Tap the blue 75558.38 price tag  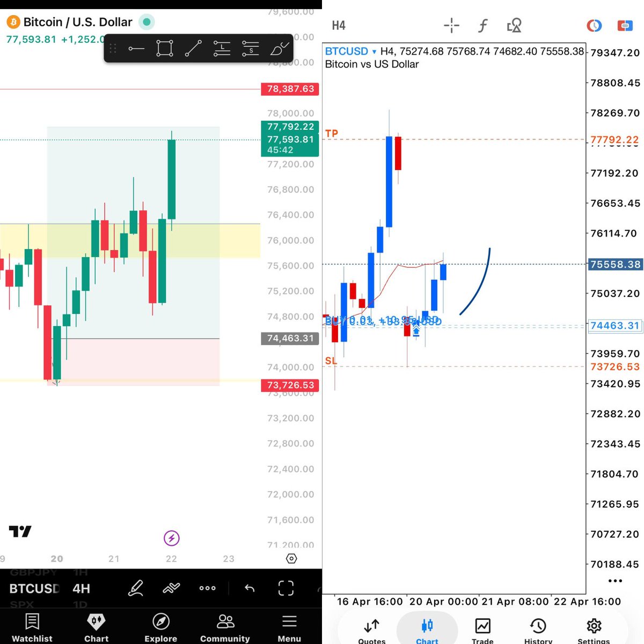pos(615,264)
